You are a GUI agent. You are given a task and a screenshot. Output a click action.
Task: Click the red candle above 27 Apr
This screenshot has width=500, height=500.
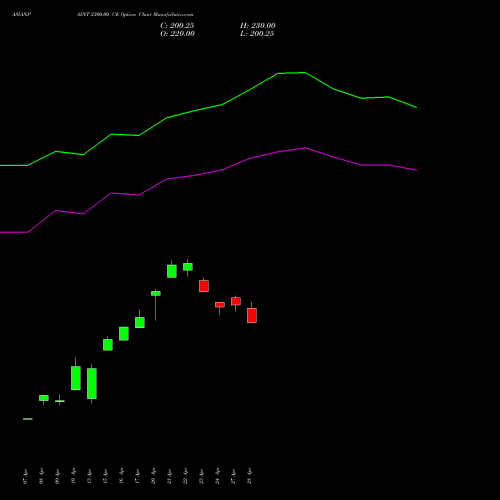pos(236,301)
